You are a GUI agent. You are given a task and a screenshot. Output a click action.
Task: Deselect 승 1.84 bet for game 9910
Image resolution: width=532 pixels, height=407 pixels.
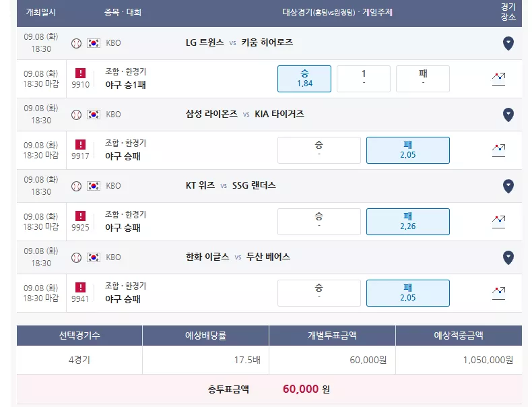click(304, 79)
